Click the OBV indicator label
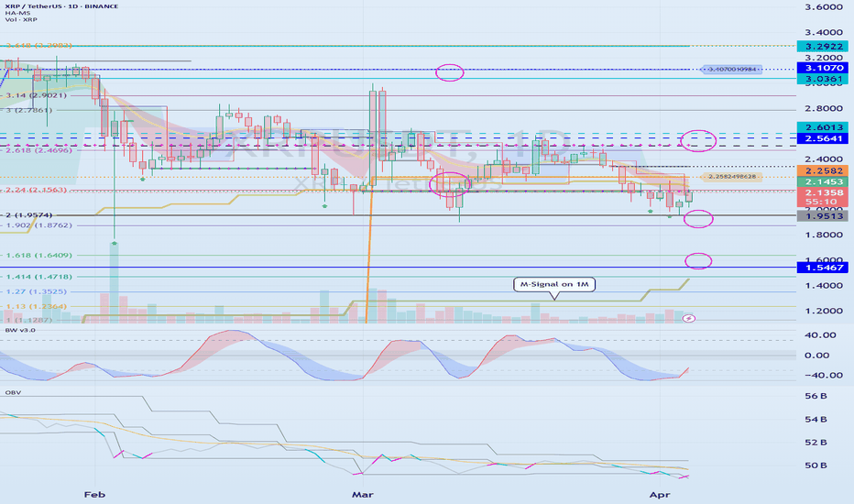 [13, 392]
